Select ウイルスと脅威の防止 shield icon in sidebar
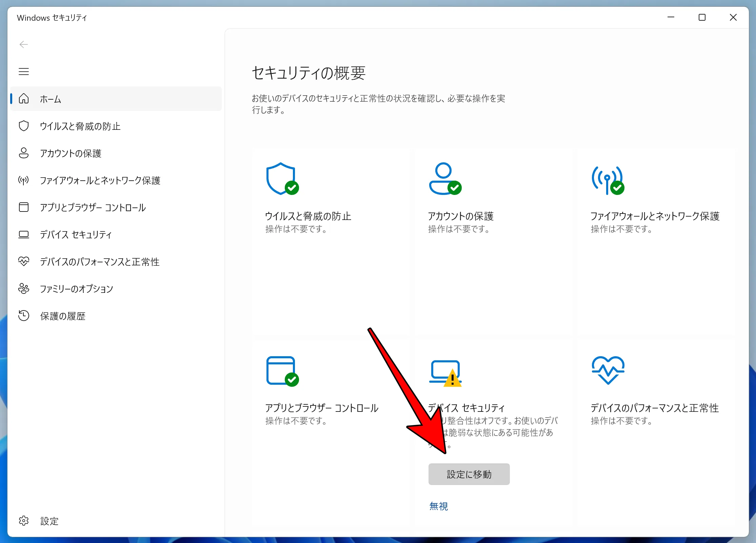 [x=23, y=126]
